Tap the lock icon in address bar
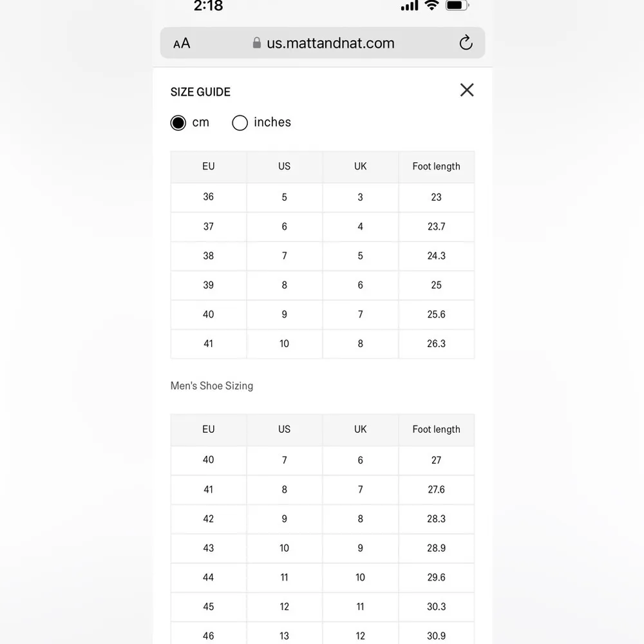The width and height of the screenshot is (644, 644). pyautogui.click(x=257, y=43)
